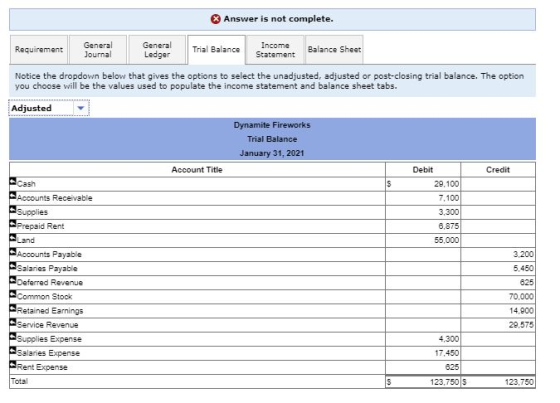Image resolution: width=560 pixels, height=403 pixels.
Task: Click the icon beside Service Revenue
Action: coord(13,323)
